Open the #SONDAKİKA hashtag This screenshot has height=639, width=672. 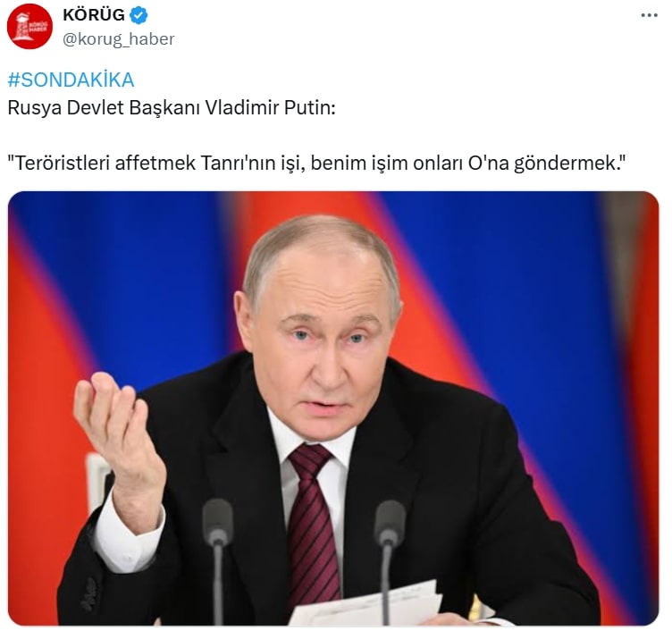point(71,80)
